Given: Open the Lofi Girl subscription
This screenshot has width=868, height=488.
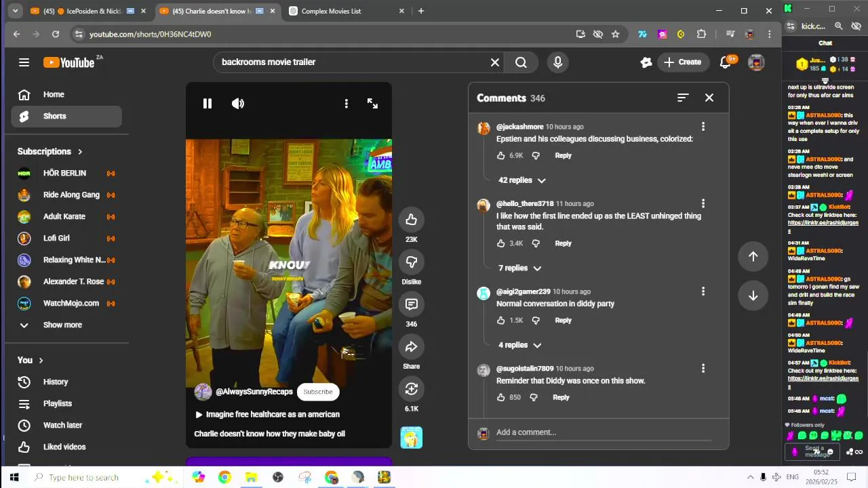Looking at the screenshot, I should 66,239.
